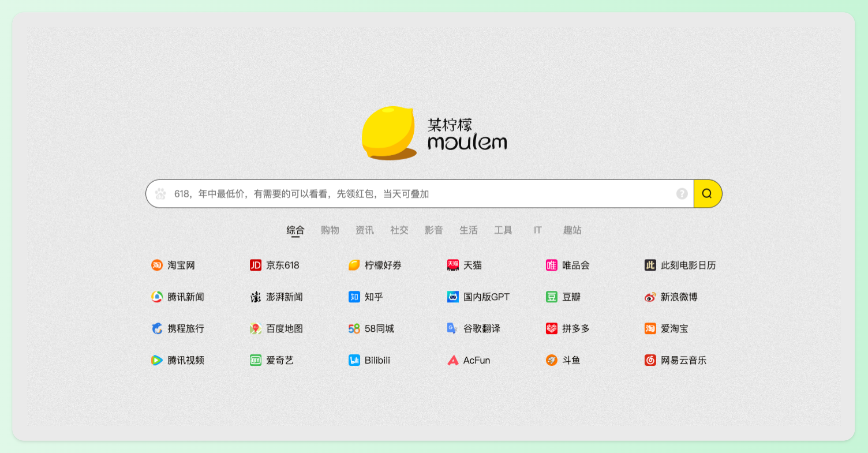Click the green iQiyi icon beside 爱奇艺
The height and width of the screenshot is (453, 868).
pos(256,361)
